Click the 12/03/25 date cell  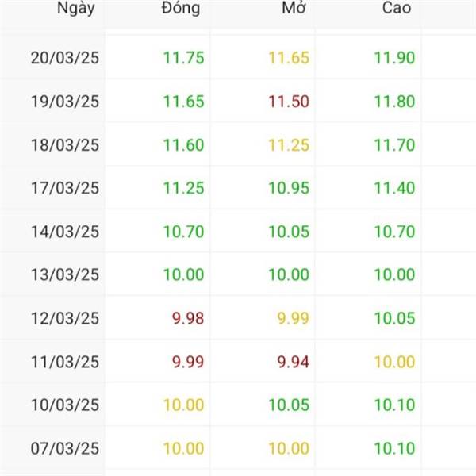pos(65,318)
